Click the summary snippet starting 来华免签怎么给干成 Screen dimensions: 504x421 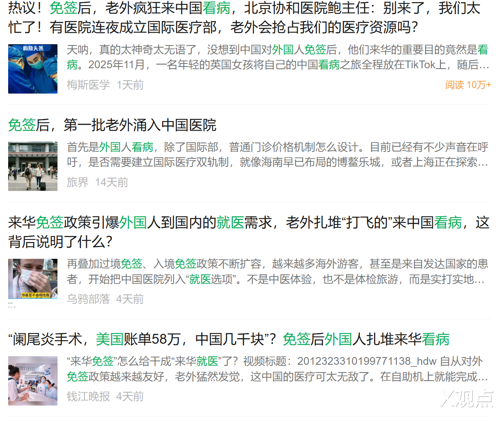[x=278, y=369]
